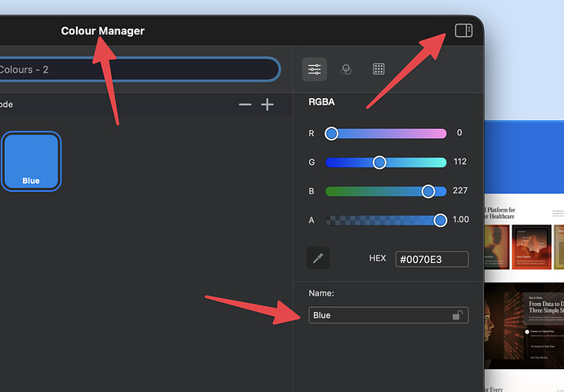This screenshot has width=564, height=392.
Task: Click the RGBA heading label
Action: tap(321, 102)
